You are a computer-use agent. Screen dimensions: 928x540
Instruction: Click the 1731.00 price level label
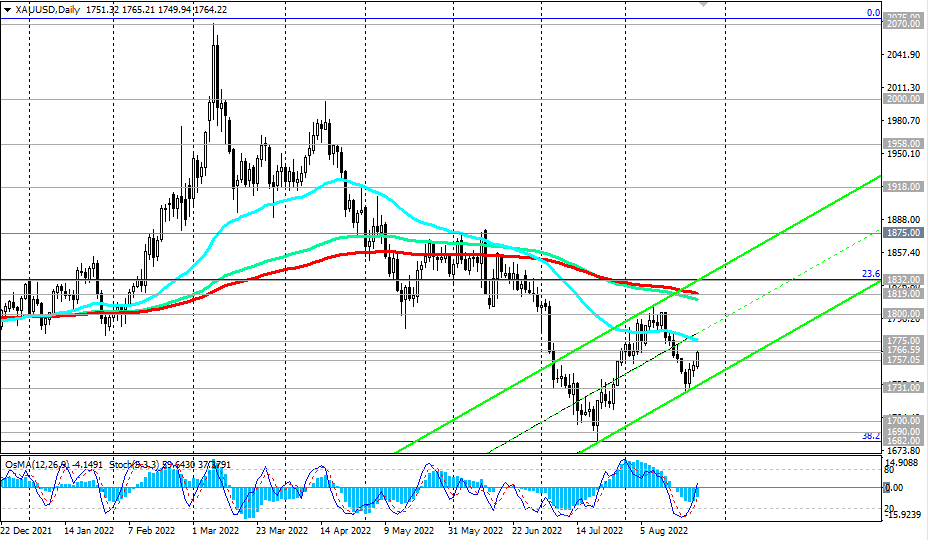(x=902, y=388)
